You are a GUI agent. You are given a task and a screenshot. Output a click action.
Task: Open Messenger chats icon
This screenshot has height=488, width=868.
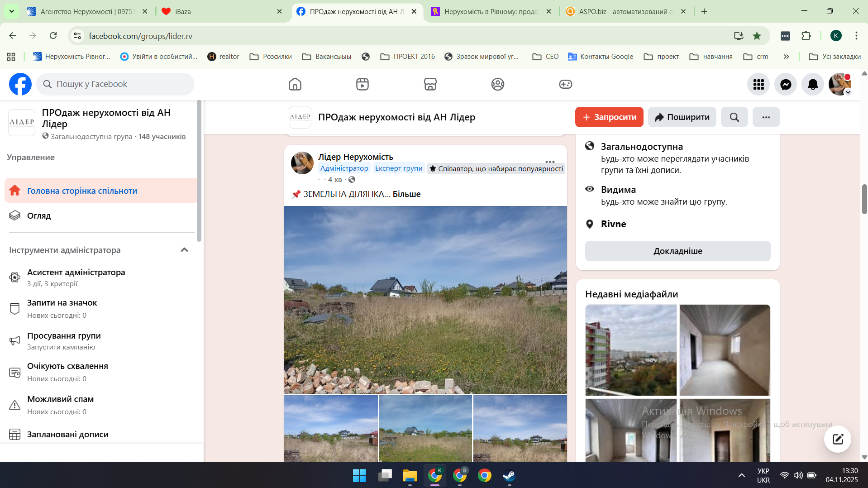coord(786,84)
